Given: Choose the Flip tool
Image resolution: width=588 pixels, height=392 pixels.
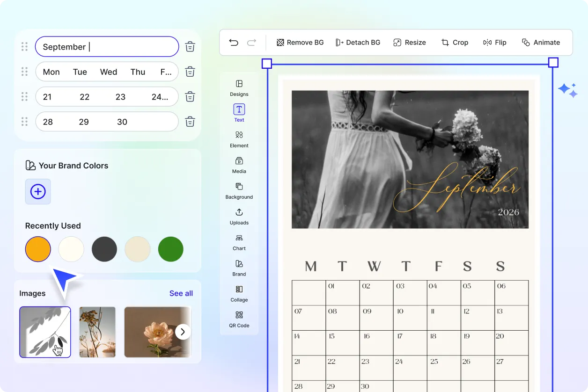Looking at the screenshot, I should 495,43.
